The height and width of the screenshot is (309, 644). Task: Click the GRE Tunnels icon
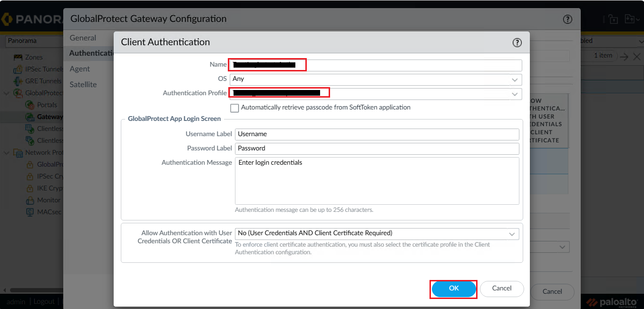18,81
